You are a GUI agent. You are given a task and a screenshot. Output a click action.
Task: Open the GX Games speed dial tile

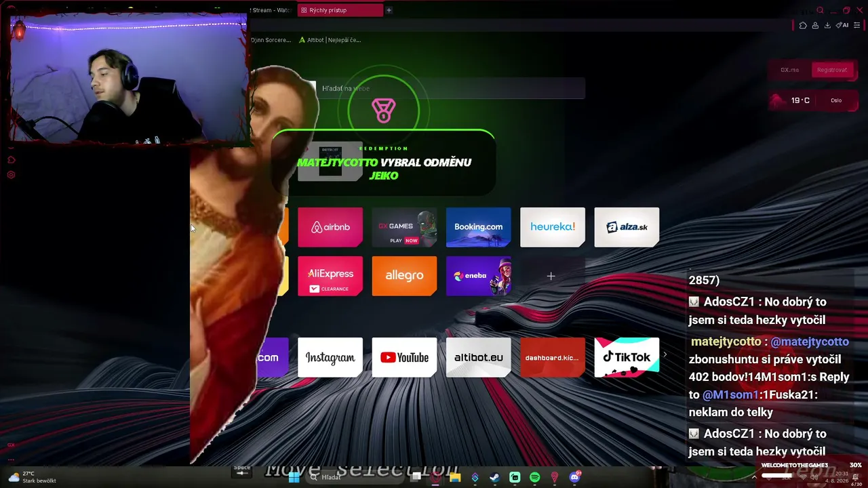(404, 227)
